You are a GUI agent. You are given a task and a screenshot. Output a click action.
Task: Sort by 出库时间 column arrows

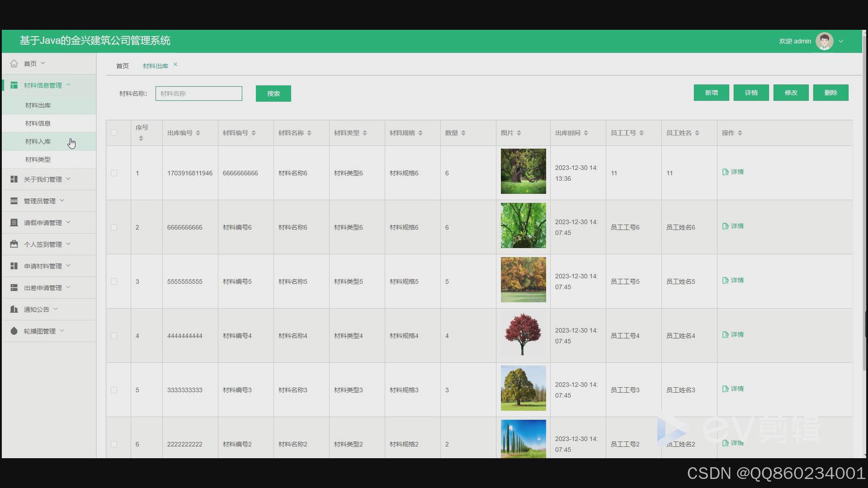pyautogui.click(x=586, y=133)
